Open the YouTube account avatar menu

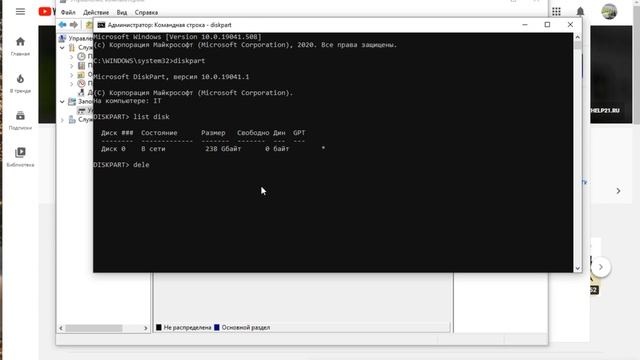(x=609, y=11)
